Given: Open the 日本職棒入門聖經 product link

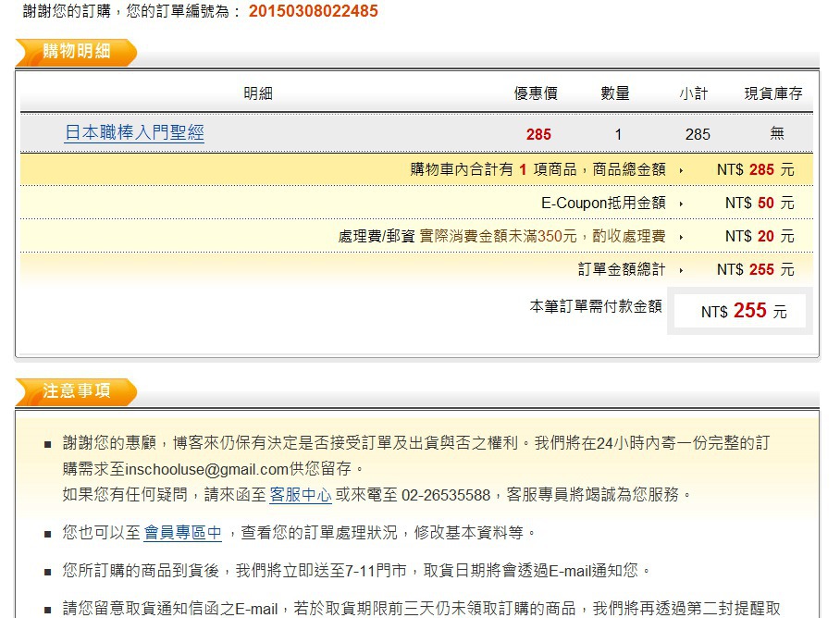Looking at the screenshot, I should [x=134, y=132].
